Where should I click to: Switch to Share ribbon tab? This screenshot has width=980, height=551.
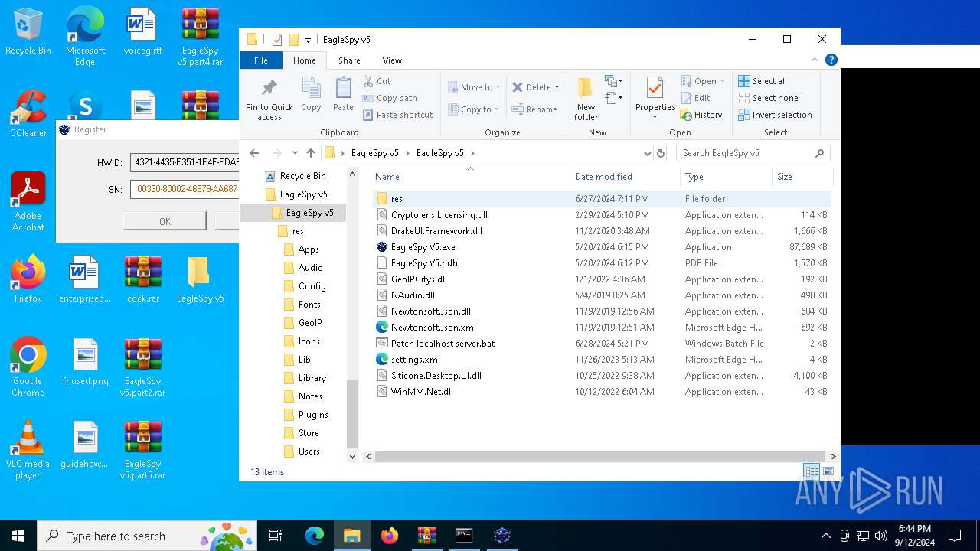(349, 60)
